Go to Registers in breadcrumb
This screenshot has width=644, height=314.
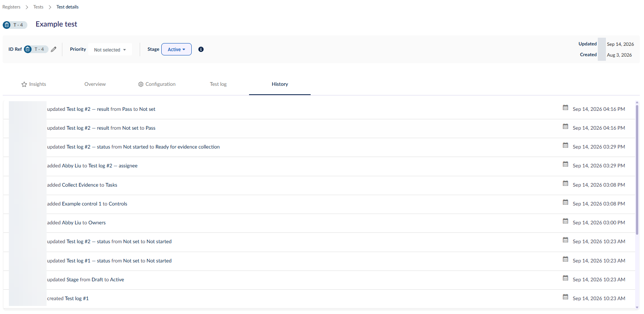point(12,7)
